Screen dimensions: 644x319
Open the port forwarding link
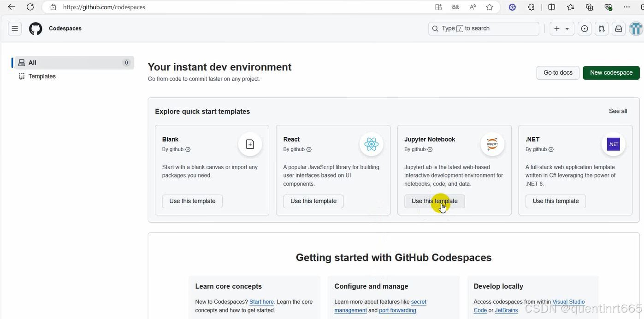tap(397, 310)
